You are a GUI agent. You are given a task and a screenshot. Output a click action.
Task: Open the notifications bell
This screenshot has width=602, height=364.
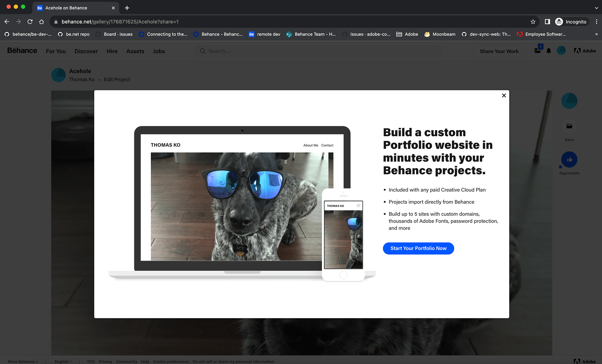[x=549, y=51]
